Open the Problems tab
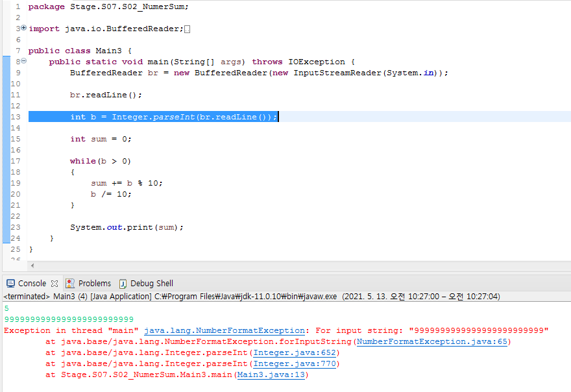The height and width of the screenshot is (392, 571). coord(94,284)
